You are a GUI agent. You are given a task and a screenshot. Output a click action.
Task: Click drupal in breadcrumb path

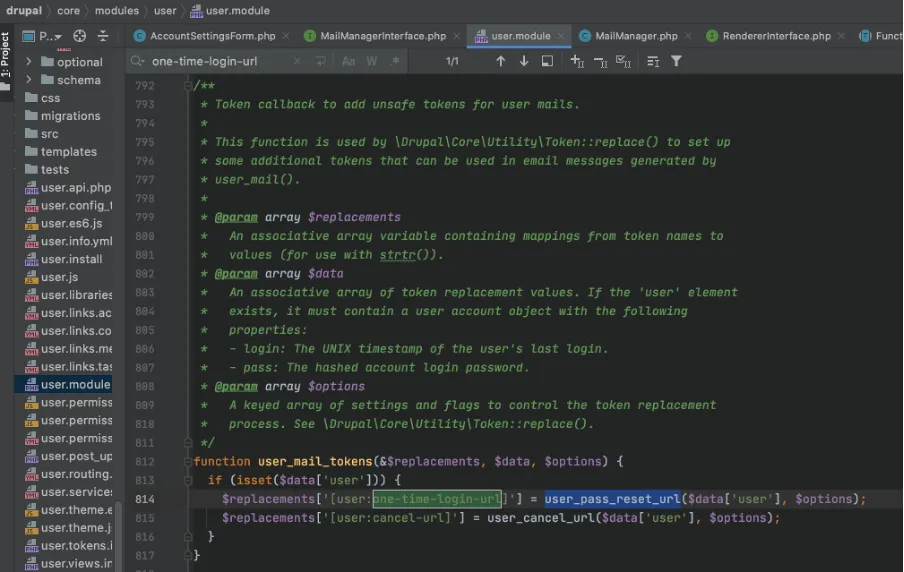[x=24, y=10]
